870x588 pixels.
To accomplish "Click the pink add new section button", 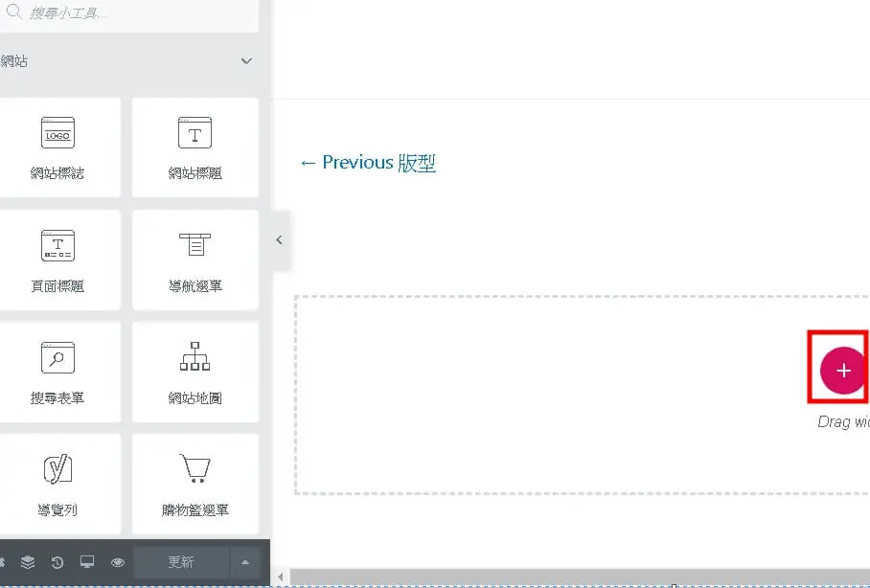I will coord(843,371).
